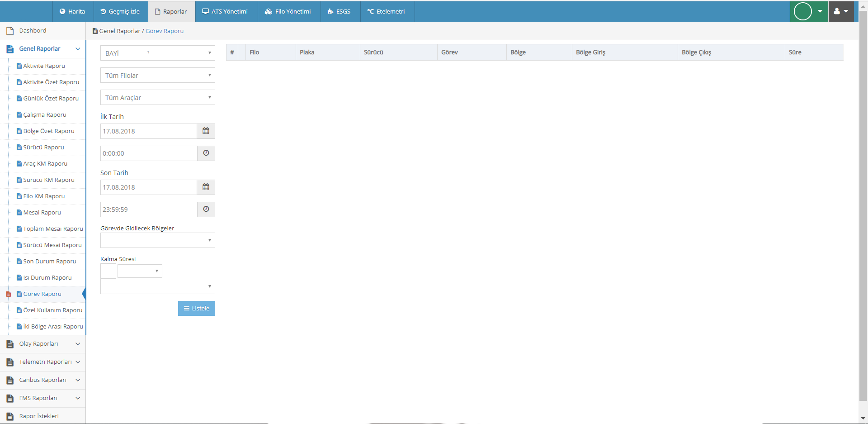Viewport: 868px width, 424px height.
Task: Open Rapor İstekleri page
Action: [x=42, y=416]
